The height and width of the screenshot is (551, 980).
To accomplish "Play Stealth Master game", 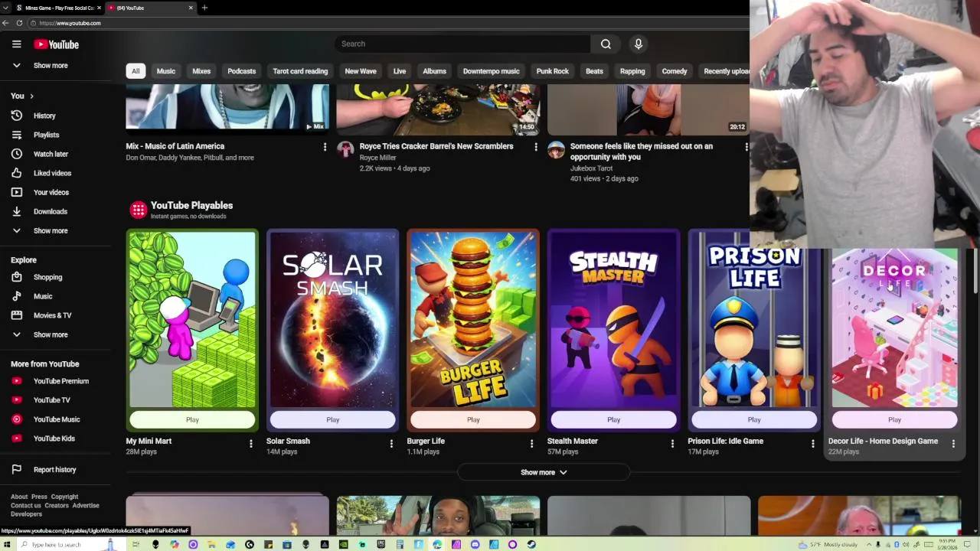I will tap(614, 419).
